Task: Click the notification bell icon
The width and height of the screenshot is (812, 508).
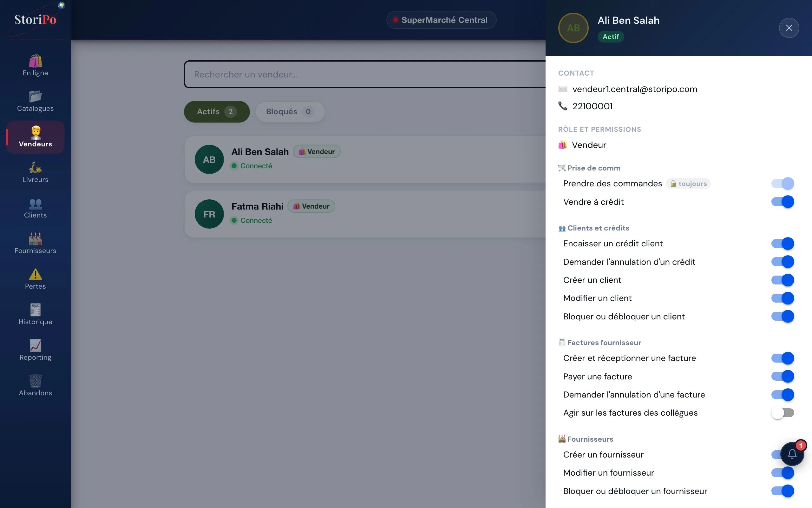Action: pyautogui.click(x=792, y=454)
